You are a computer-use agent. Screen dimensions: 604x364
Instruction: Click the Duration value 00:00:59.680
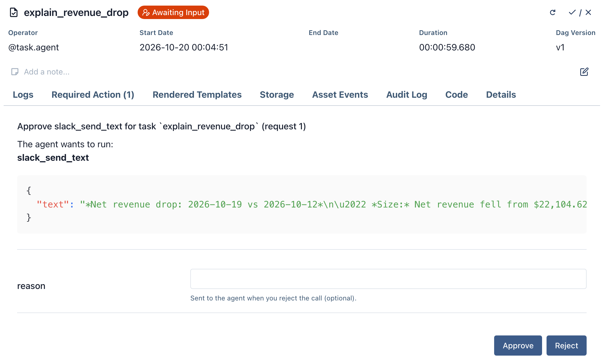[x=447, y=47]
